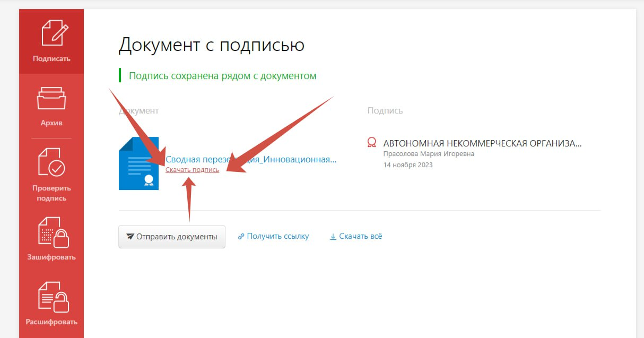Click the chain icon beside Получить ссылку

[241, 237]
